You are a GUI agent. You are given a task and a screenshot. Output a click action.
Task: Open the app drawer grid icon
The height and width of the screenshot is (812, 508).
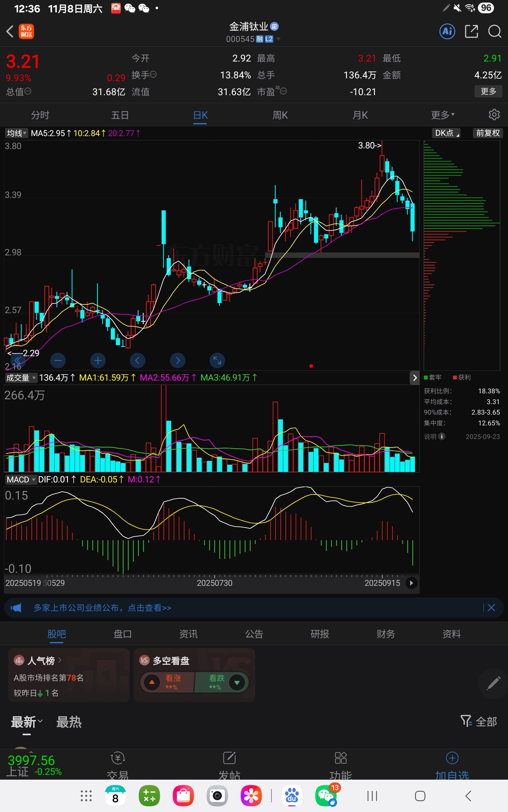pyautogui.click(x=86, y=796)
